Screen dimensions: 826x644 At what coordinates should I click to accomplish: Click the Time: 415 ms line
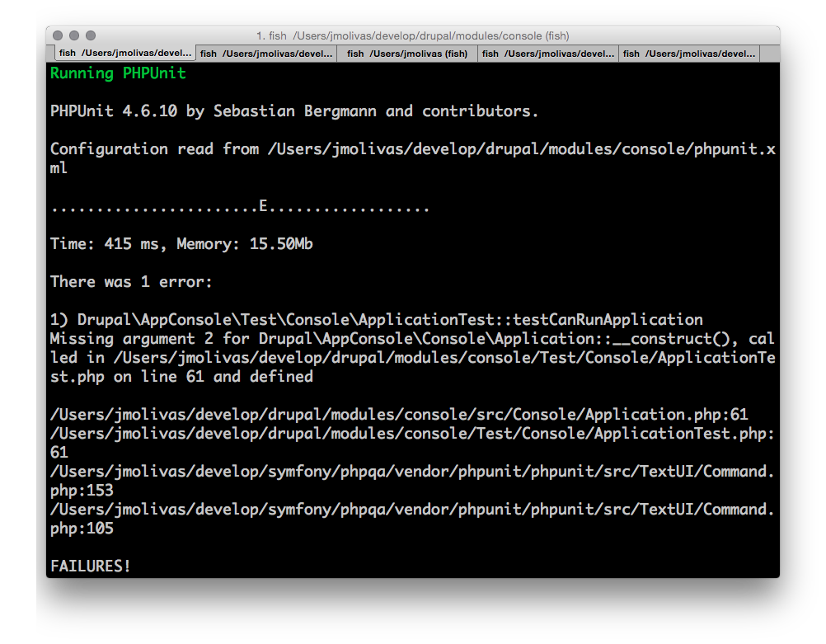(x=181, y=244)
